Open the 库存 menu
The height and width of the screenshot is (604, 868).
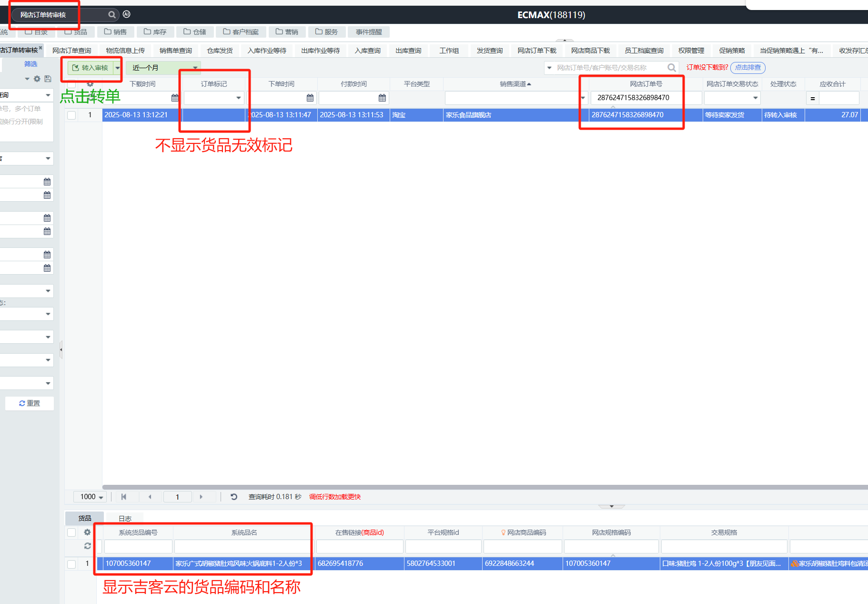155,32
